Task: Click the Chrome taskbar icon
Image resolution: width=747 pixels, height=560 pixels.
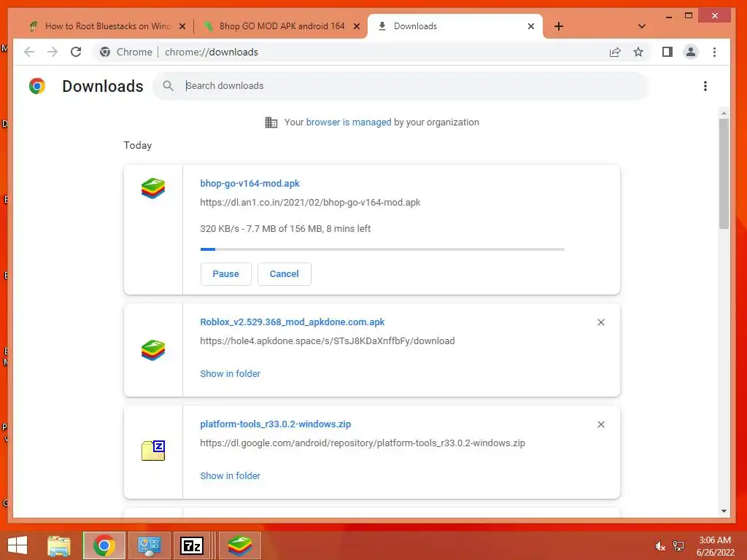Action: (x=104, y=545)
